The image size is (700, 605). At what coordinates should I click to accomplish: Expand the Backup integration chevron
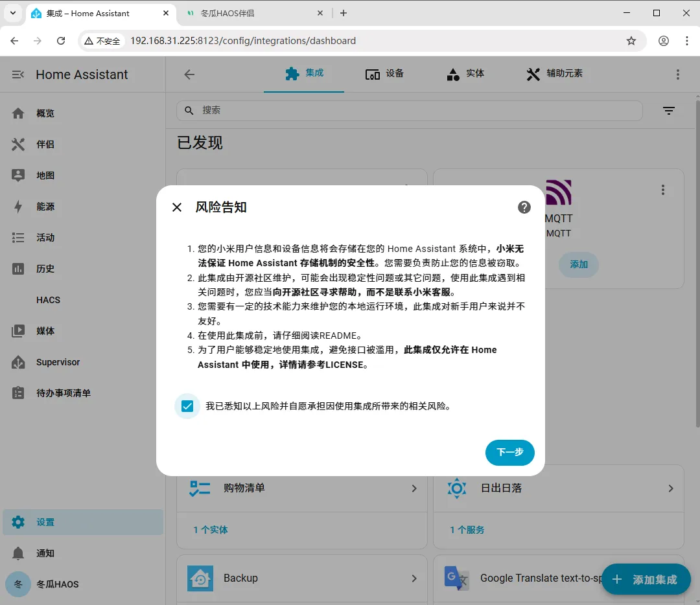pyautogui.click(x=414, y=578)
